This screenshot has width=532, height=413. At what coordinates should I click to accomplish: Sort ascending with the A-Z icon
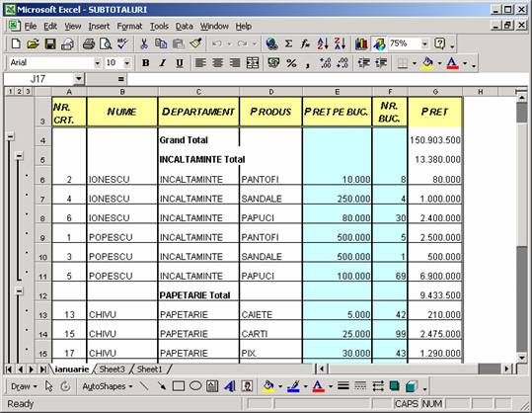tap(323, 43)
